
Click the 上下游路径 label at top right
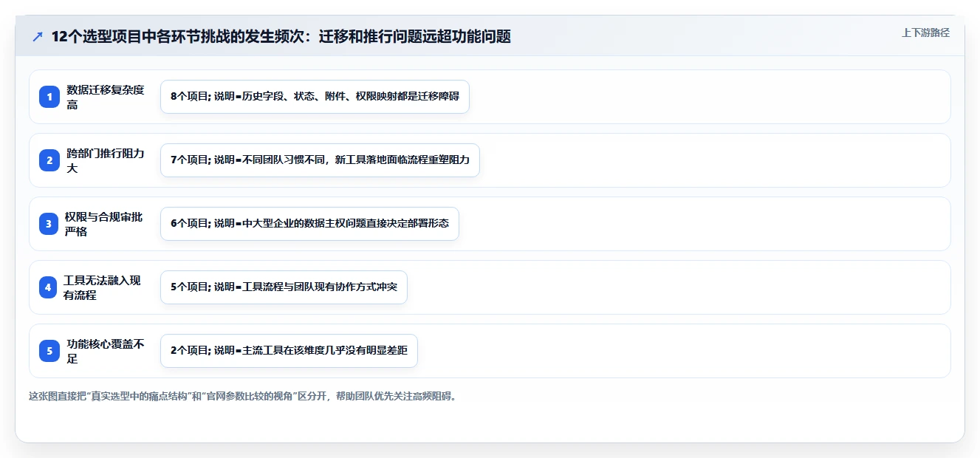click(925, 33)
